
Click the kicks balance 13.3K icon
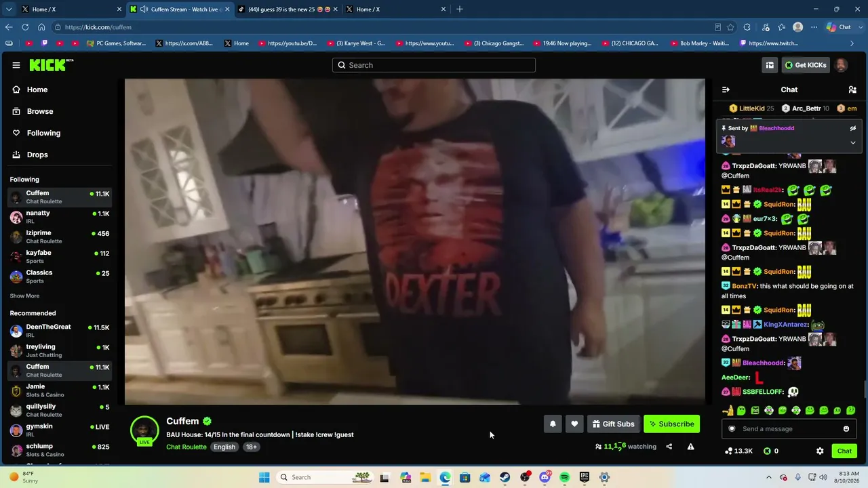(728, 451)
